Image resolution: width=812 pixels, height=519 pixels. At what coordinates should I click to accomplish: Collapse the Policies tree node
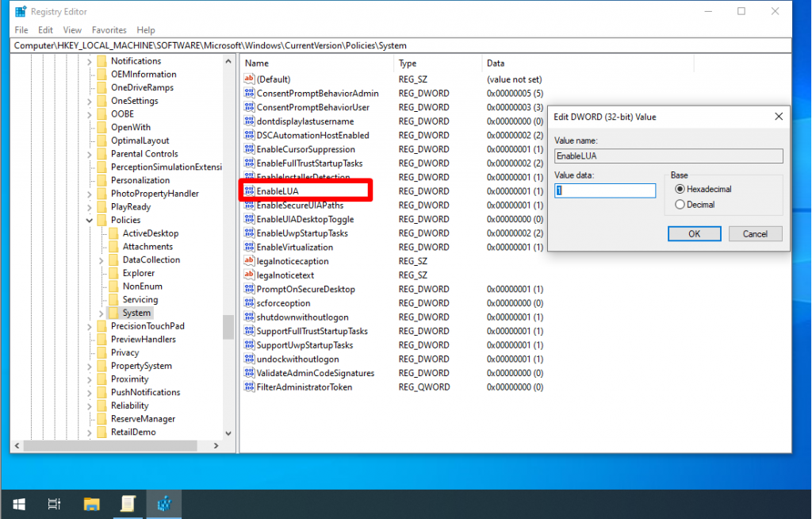90,220
